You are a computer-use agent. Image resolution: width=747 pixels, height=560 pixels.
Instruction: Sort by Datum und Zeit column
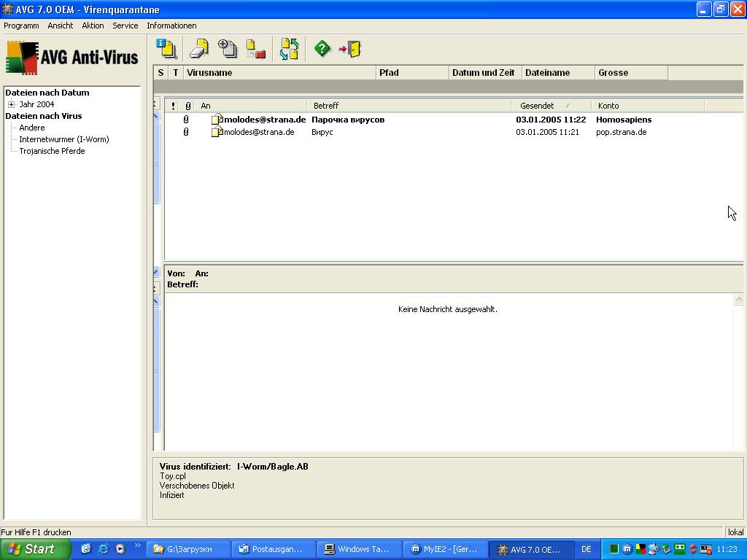tap(485, 73)
